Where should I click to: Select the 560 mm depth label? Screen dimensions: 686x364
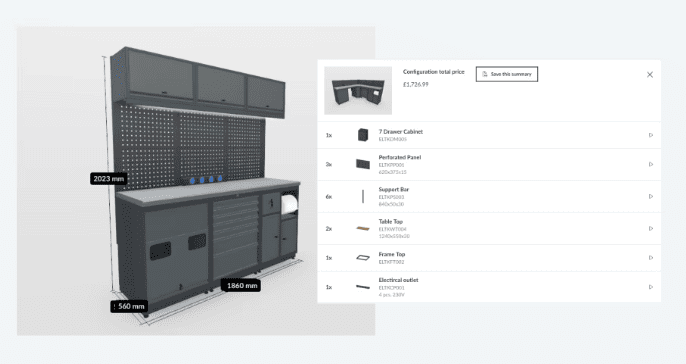click(x=129, y=306)
